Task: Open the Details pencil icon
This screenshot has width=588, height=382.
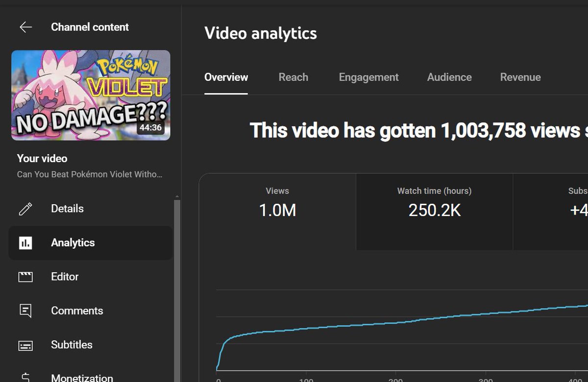Action: pos(25,209)
